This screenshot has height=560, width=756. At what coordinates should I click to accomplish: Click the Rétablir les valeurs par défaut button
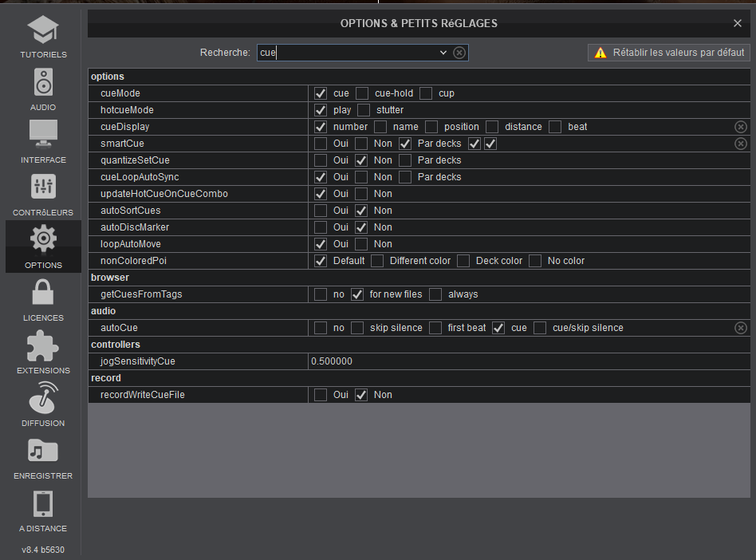pos(668,53)
